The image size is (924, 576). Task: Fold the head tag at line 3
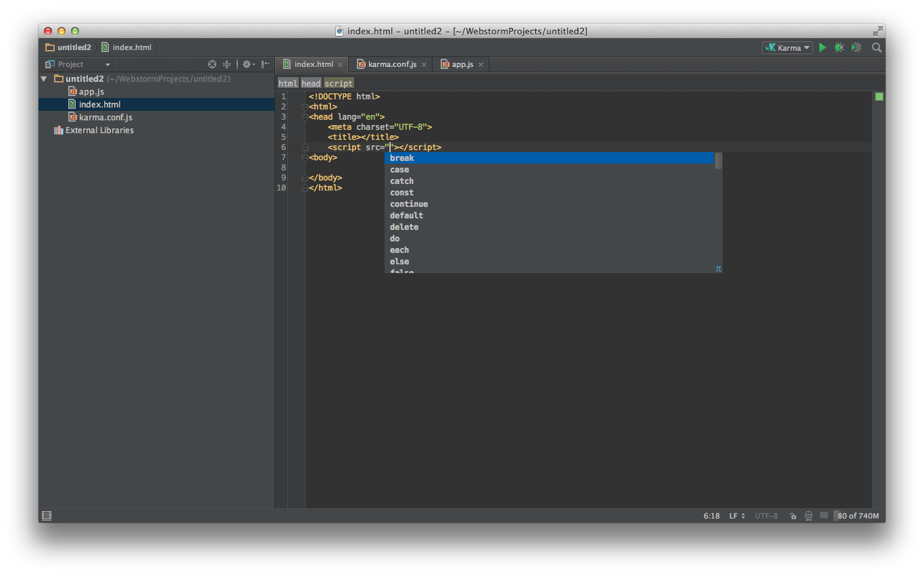point(305,117)
